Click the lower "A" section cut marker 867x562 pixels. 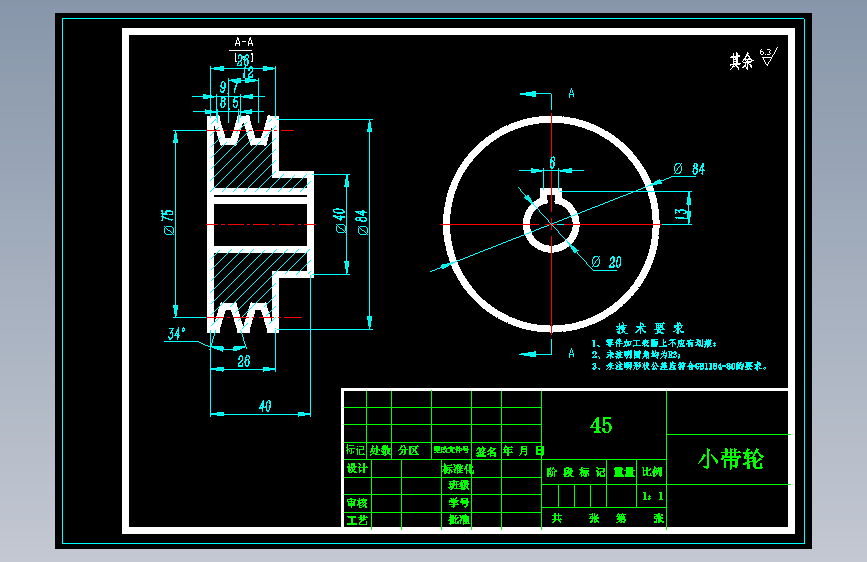point(571,353)
